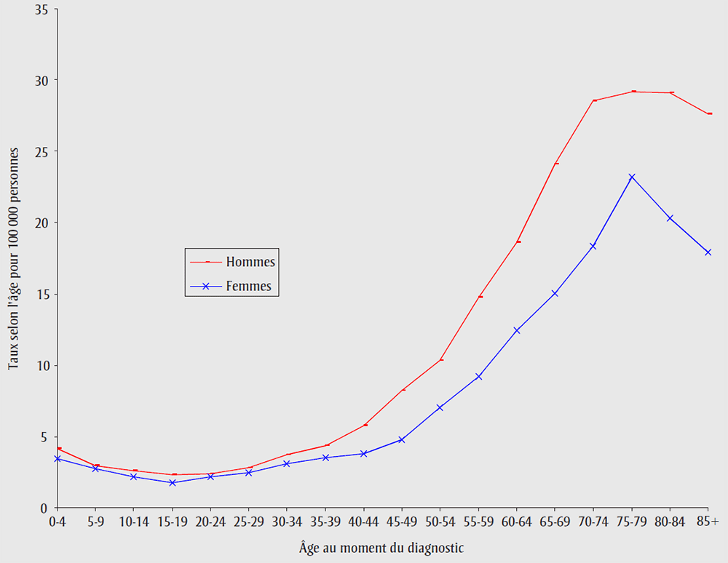This screenshot has height=563, width=728.
Task: Select the blue Femmes legend line marker
Action: pos(207,287)
